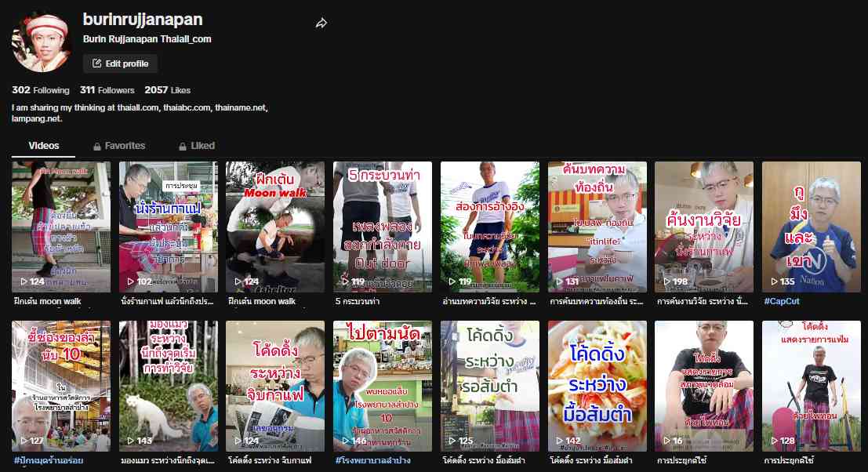The height and width of the screenshot is (472, 868).
Task: Open the 311 Followers list
Action: click(x=107, y=90)
